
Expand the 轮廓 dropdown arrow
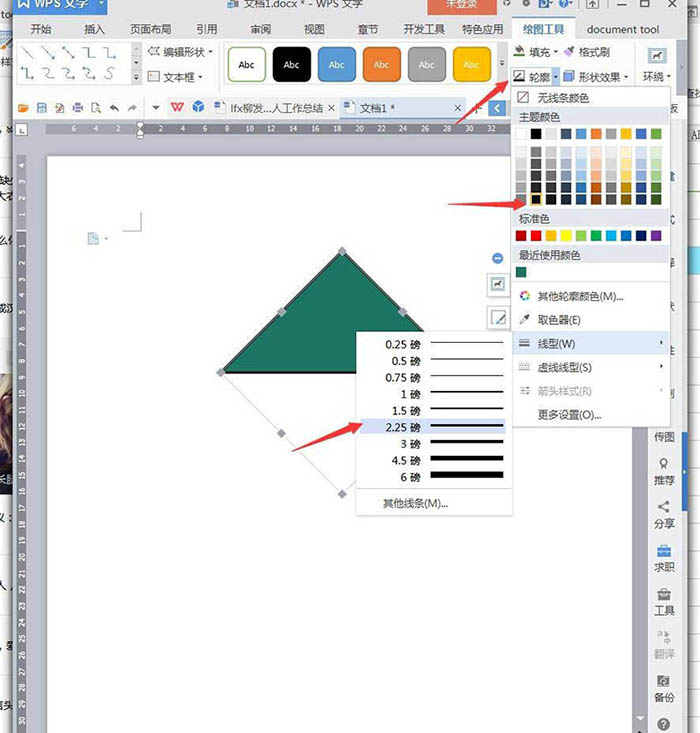coord(556,76)
